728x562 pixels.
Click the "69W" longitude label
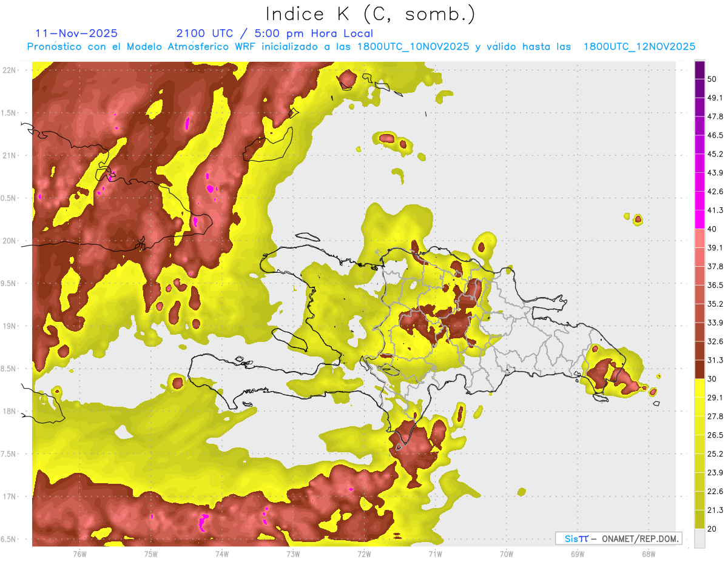pyautogui.click(x=577, y=554)
